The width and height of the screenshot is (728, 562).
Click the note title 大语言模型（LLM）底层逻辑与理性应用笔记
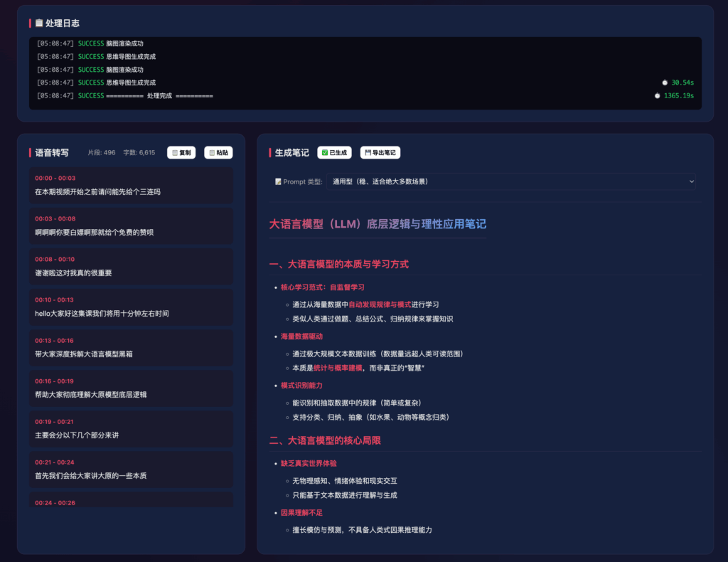[x=378, y=224]
